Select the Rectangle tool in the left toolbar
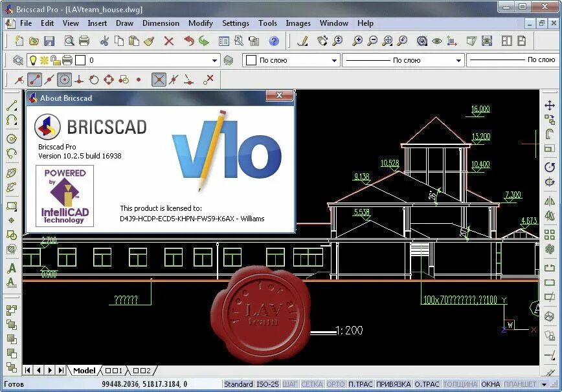The image size is (562, 392). pyautogui.click(x=12, y=206)
